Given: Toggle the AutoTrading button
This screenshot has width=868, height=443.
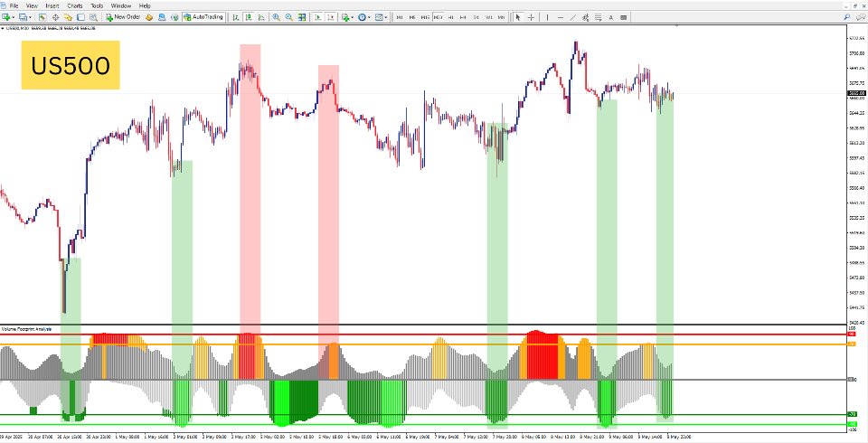Looking at the screenshot, I should pyautogui.click(x=203, y=17).
